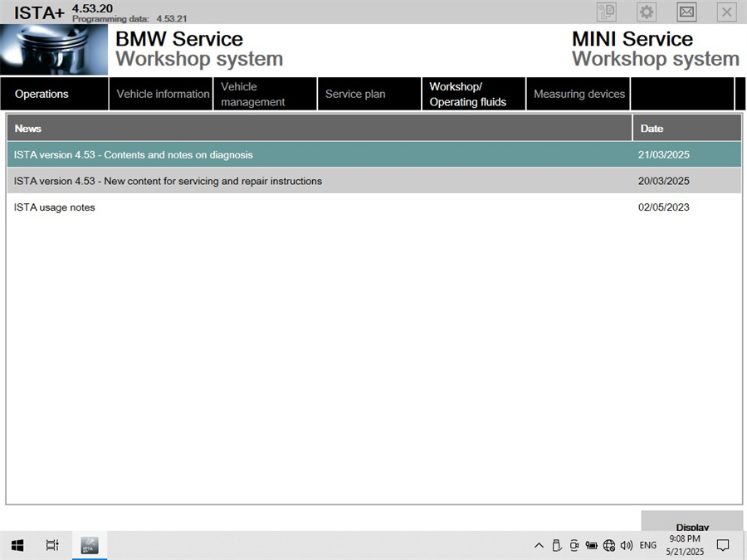
Task: Click the ENG language indicator in taskbar
Action: [x=647, y=545]
